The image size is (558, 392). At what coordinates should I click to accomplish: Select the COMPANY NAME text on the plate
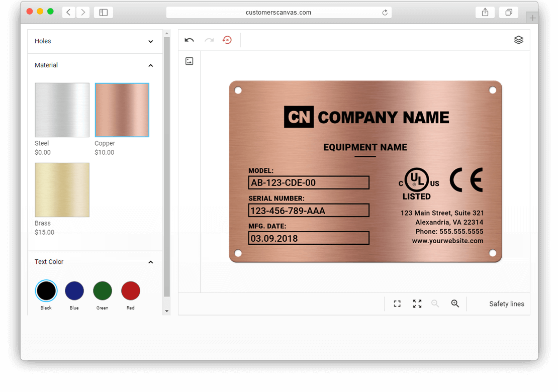[383, 118]
